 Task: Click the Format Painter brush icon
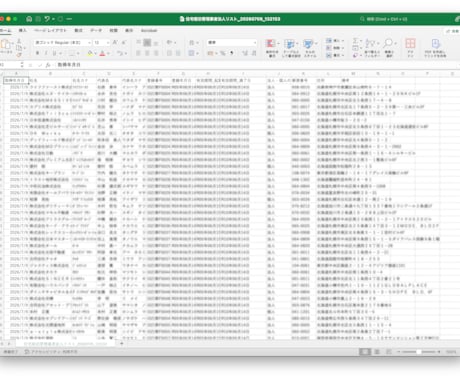pos(19,54)
